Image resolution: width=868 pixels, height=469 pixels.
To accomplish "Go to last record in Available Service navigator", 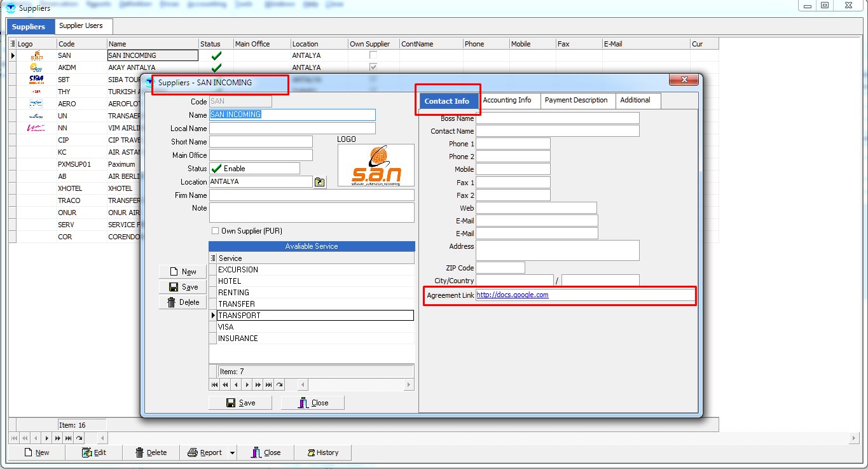I will point(269,385).
